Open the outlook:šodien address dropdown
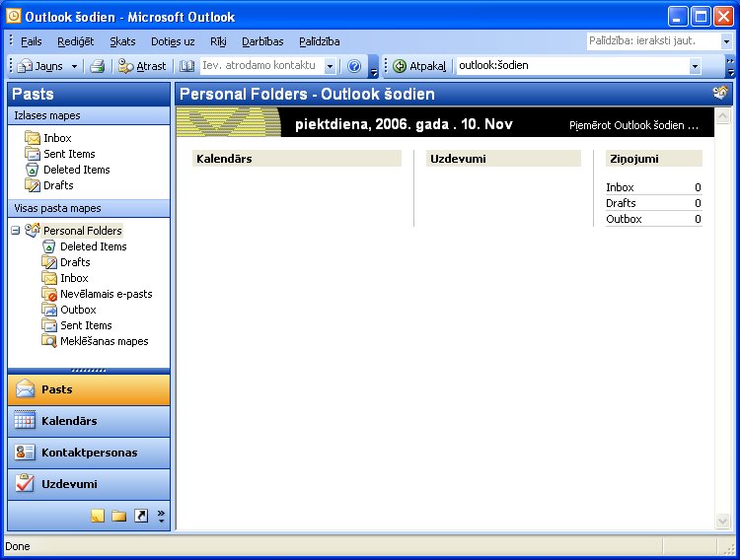The width and height of the screenshot is (740, 560). 695,66
